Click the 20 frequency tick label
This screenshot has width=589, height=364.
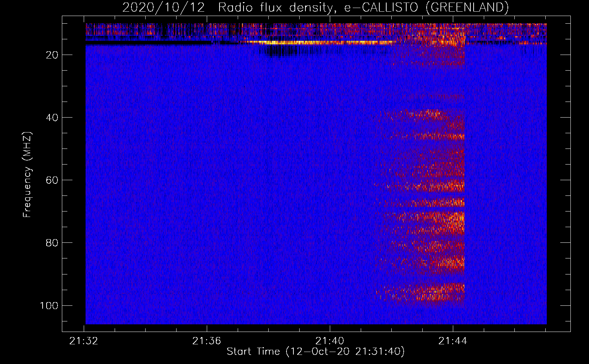pyautogui.click(x=52, y=55)
